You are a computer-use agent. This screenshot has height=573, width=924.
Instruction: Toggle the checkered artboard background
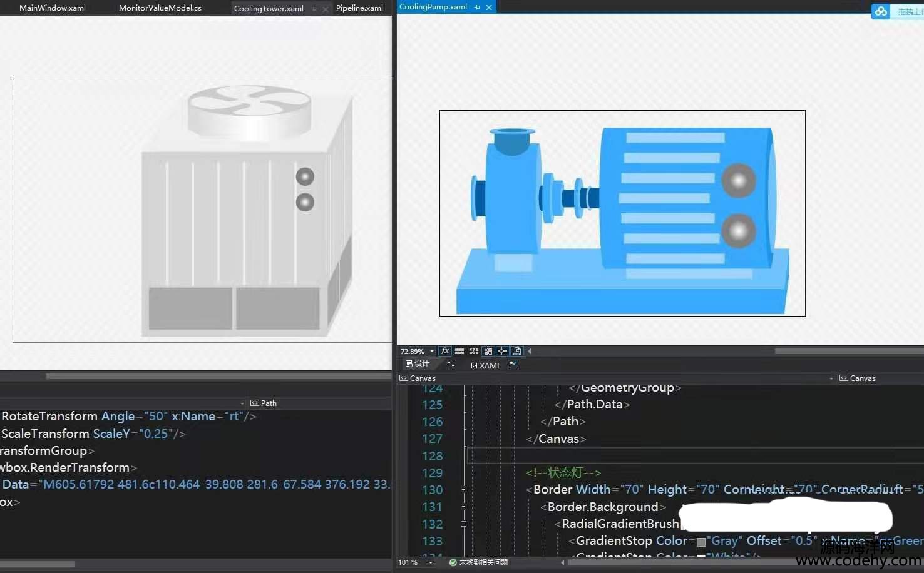[488, 352]
